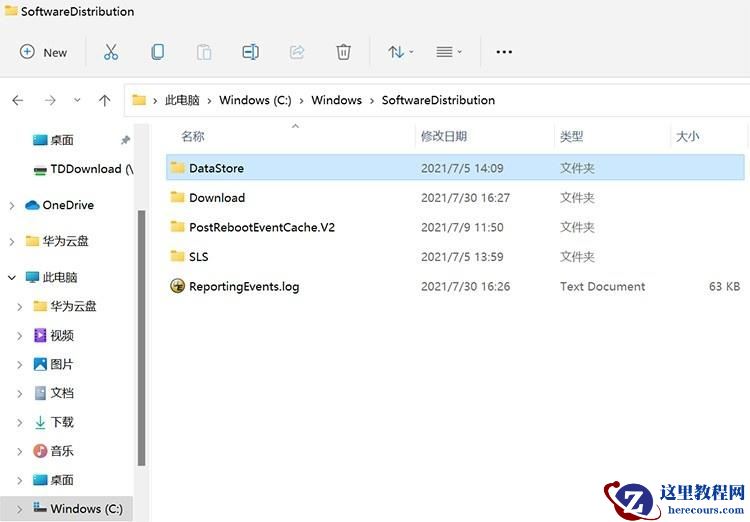750x522 pixels.
Task: Expand the 音乐 folder node
Action: 20,452
